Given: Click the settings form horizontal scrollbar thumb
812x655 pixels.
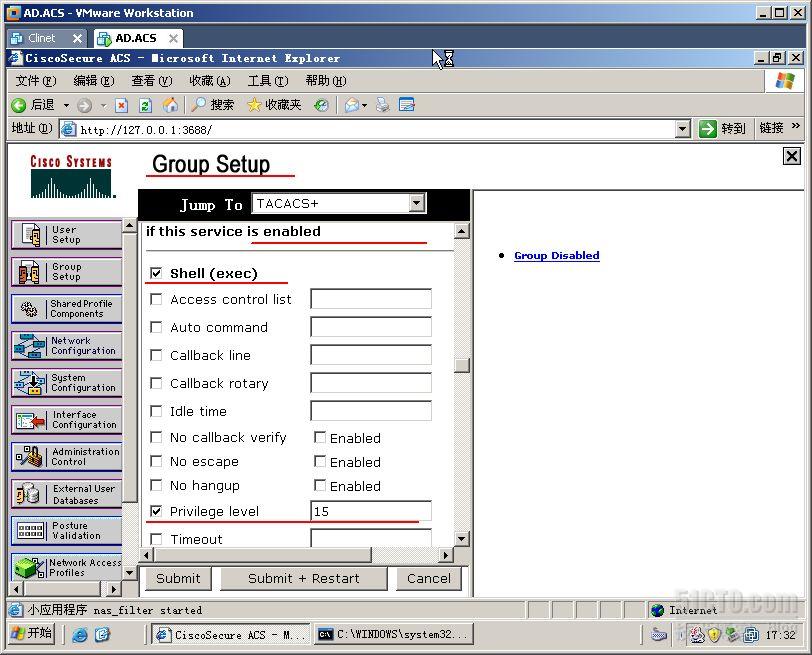Looking at the screenshot, I should pos(263,555).
